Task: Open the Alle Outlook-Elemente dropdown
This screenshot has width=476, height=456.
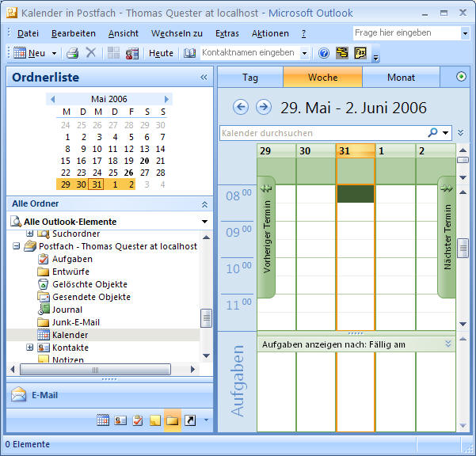Action: pos(204,222)
